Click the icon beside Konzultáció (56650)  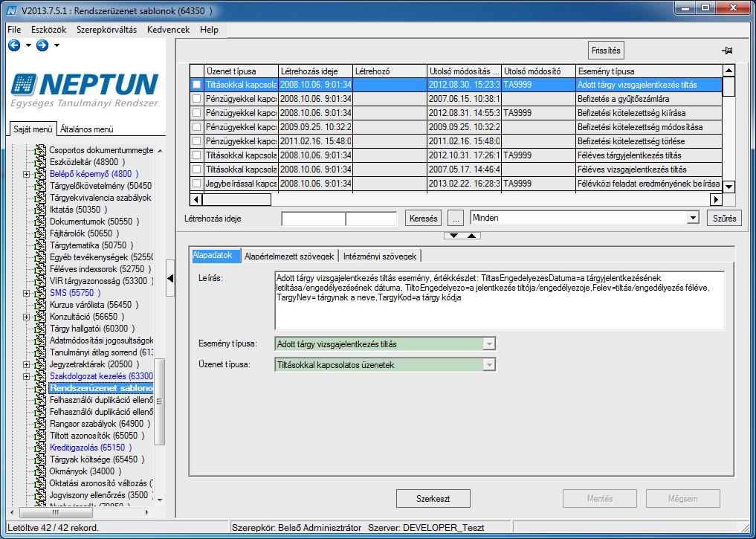[40, 317]
